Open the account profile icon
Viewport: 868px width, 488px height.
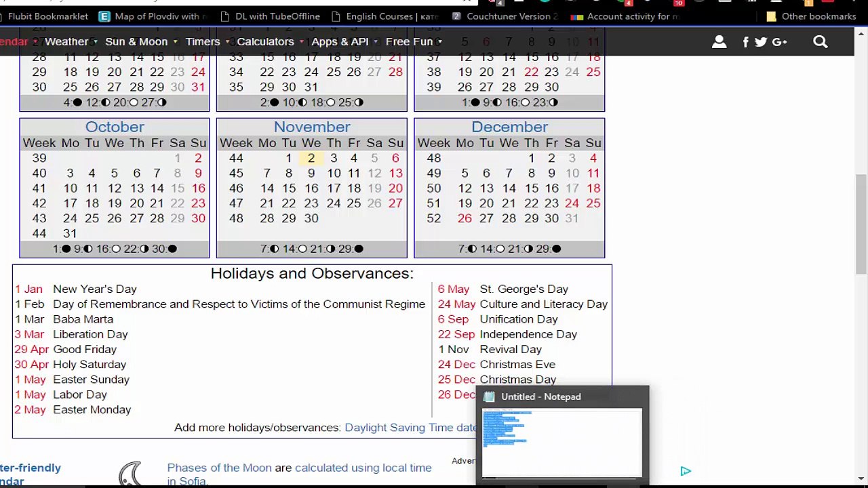pyautogui.click(x=719, y=42)
